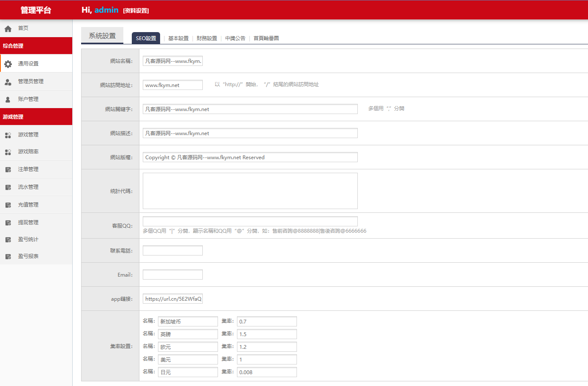Open 提现管理 in the sidebar
The width and height of the screenshot is (588, 386).
point(28,223)
